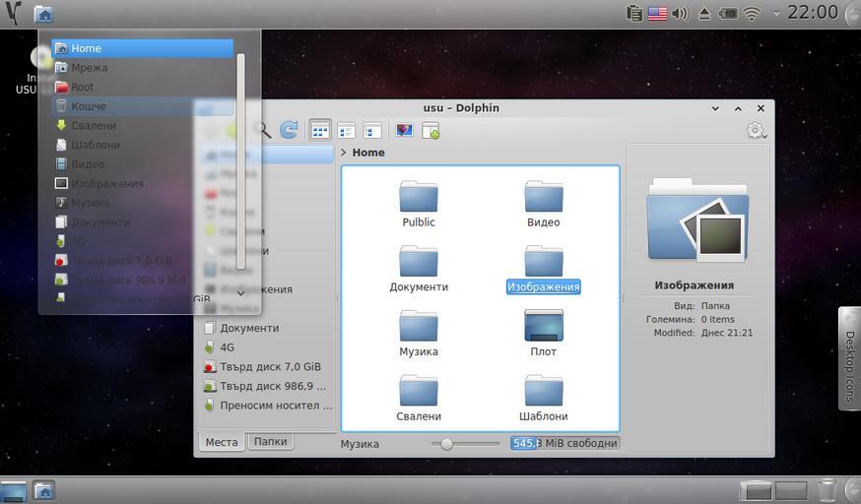Click Твърд диск 7,0 GiB in sidebar
The image size is (861, 504).
[269, 366]
